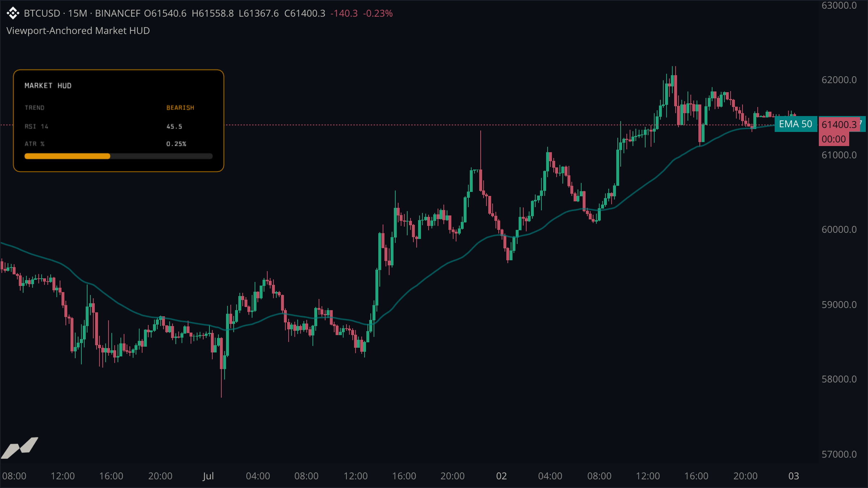
Task: Click the TradingView logo in bottom corner
Action: [x=20, y=448]
